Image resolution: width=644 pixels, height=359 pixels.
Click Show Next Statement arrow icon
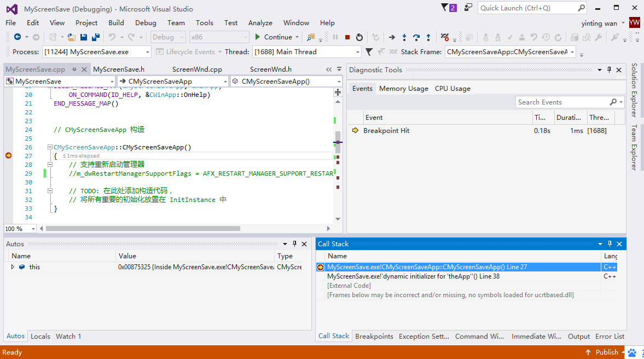[392, 37]
